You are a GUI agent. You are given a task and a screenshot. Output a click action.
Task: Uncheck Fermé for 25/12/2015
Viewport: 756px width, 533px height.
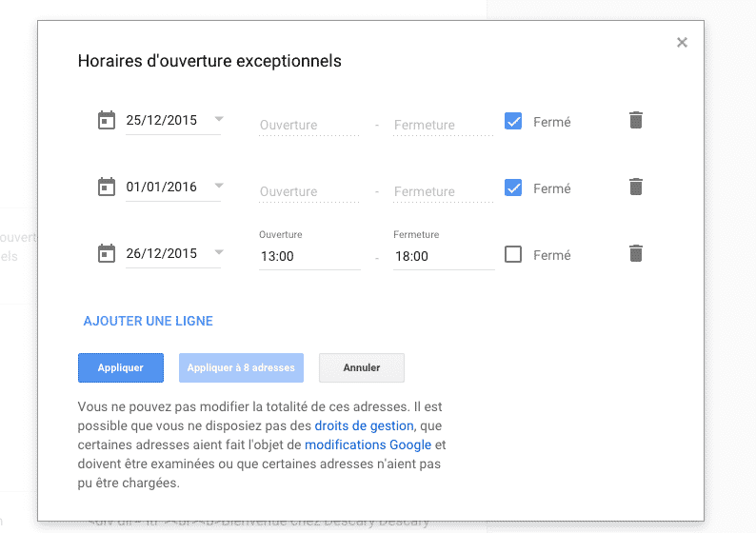coord(513,122)
